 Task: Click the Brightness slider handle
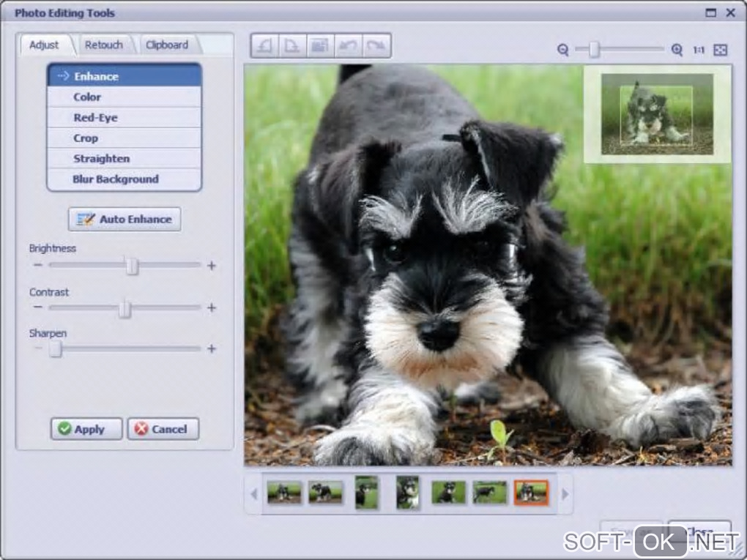coord(132,265)
